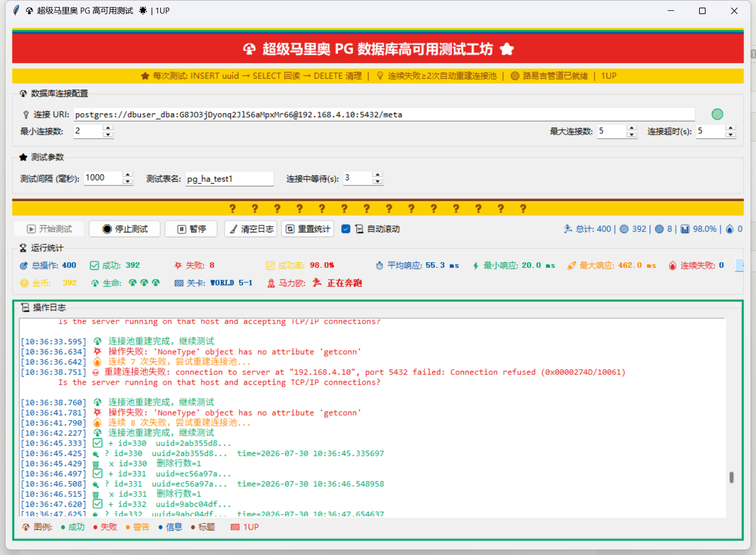This screenshot has width=756, height=555.
Task: Click the key icon before 连接 URI
Action: [x=25, y=114]
